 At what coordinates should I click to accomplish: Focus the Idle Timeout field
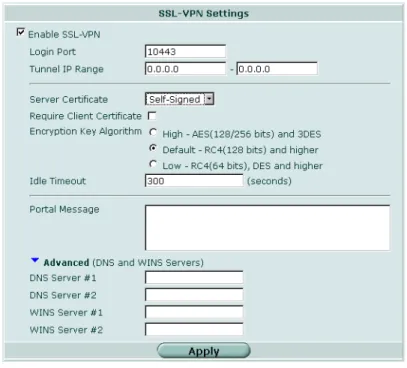pos(194,181)
